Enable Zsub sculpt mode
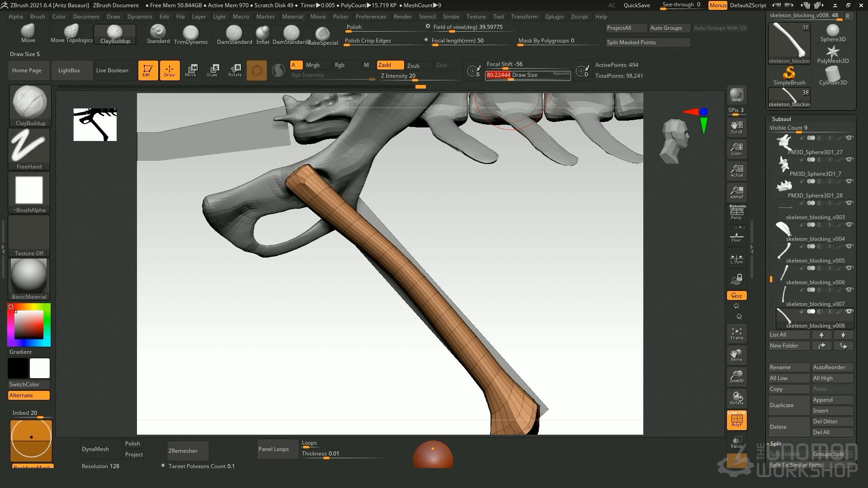This screenshot has width=868, height=488. point(413,66)
